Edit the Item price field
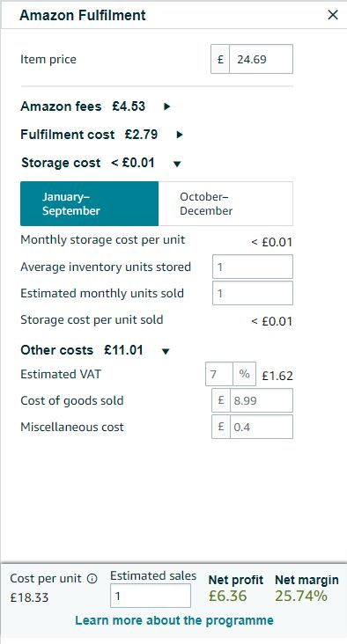This screenshot has height=644, width=347. 261,59
